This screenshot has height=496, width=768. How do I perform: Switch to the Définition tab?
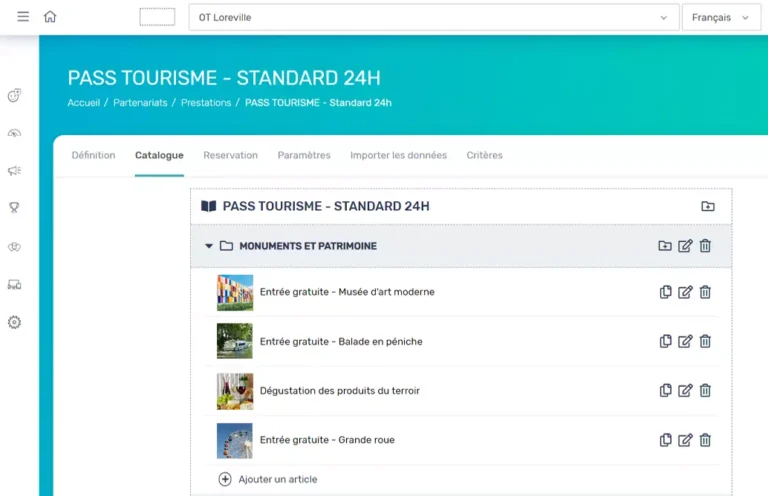(x=94, y=155)
